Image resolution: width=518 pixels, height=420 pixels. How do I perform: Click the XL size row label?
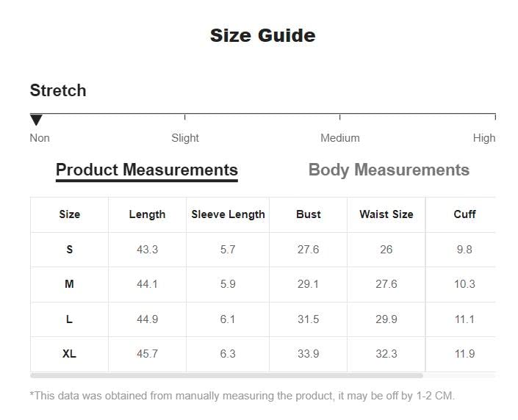pyautogui.click(x=70, y=354)
